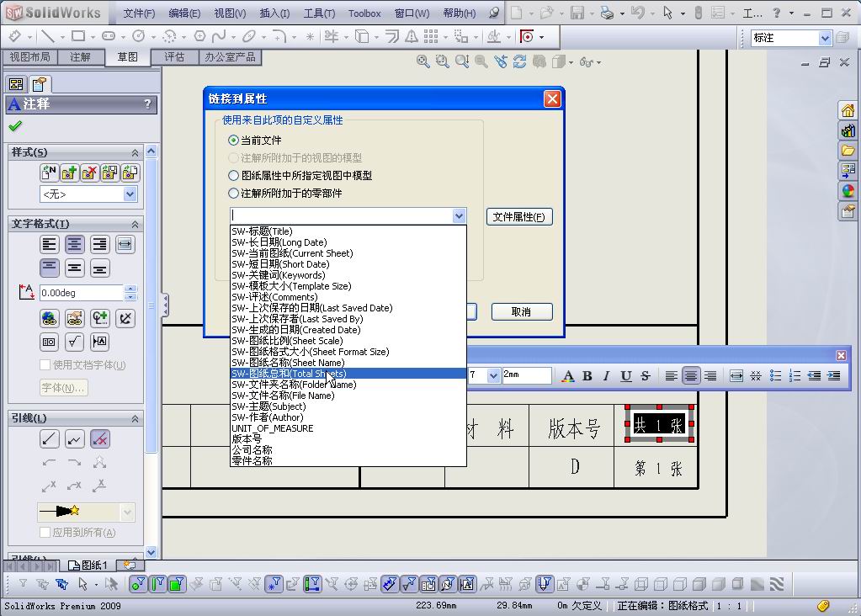
Task: Click the 2mm text height field
Action: point(527,375)
